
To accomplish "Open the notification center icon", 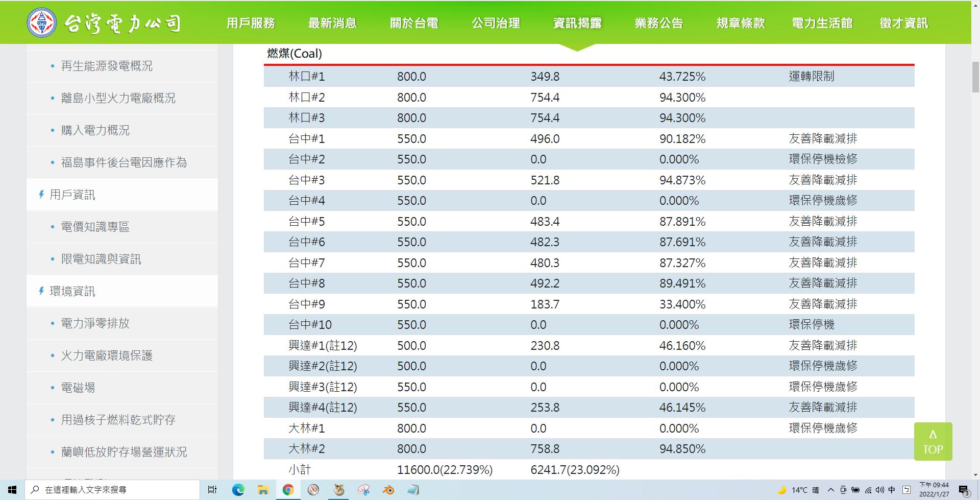I will [964, 490].
